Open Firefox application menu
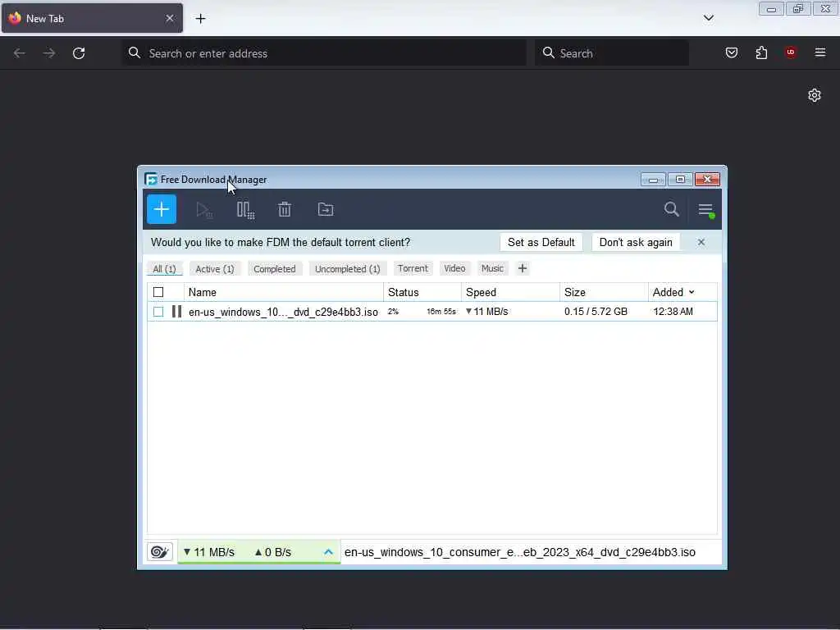The image size is (840, 630). point(819,52)
